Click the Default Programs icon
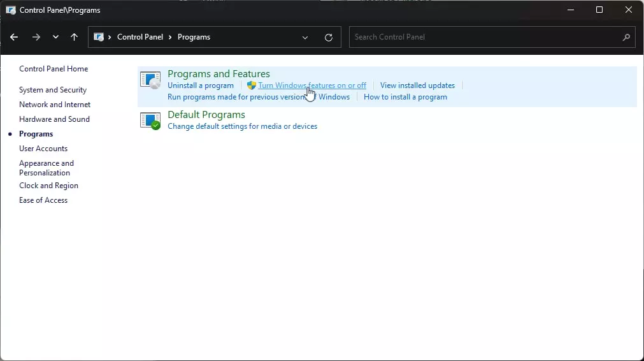This screenshot has width=644, height=361. coord(150,121)
